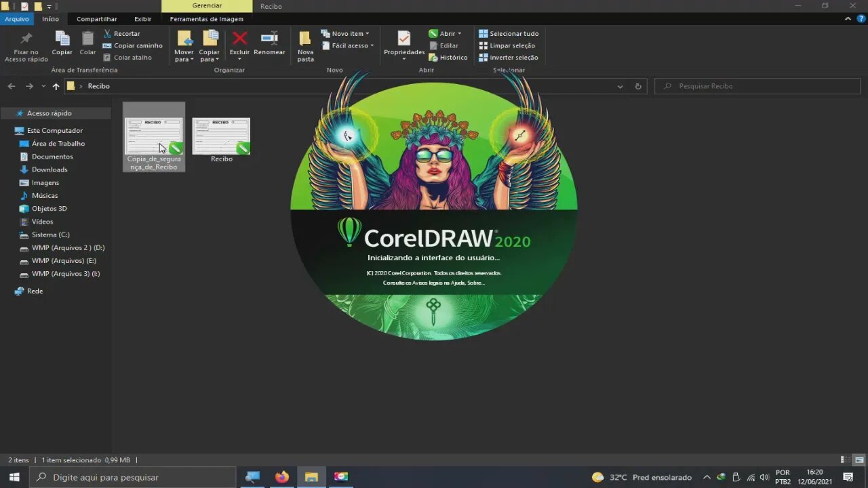868x488 pixels.
Task: Click Recortar scissors command
Action: (122, 33)
